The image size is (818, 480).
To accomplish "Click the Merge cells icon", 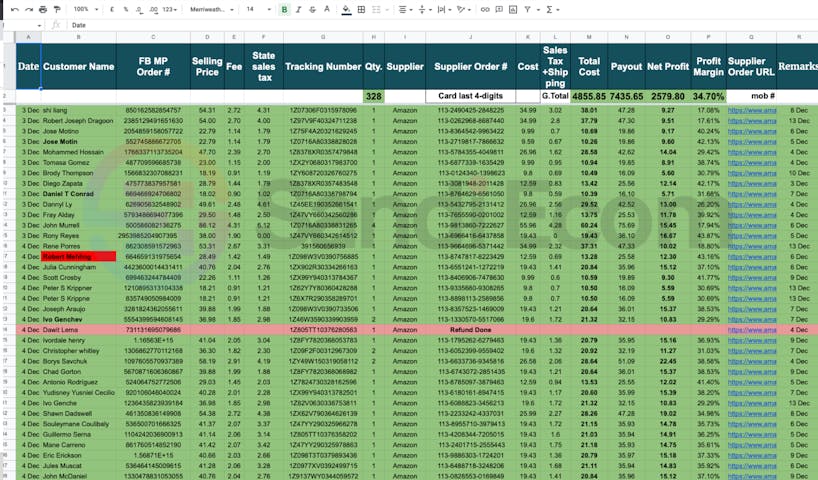I will [x=378, y=9].
